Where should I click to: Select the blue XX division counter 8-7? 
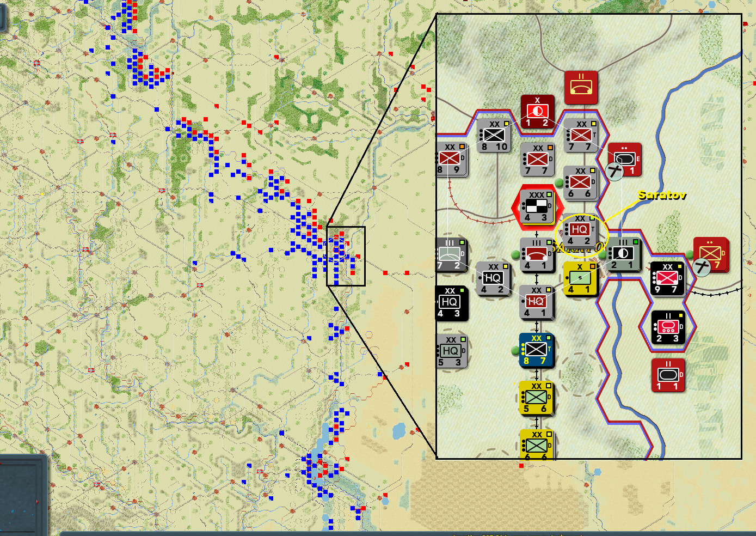tap(537, 350)
